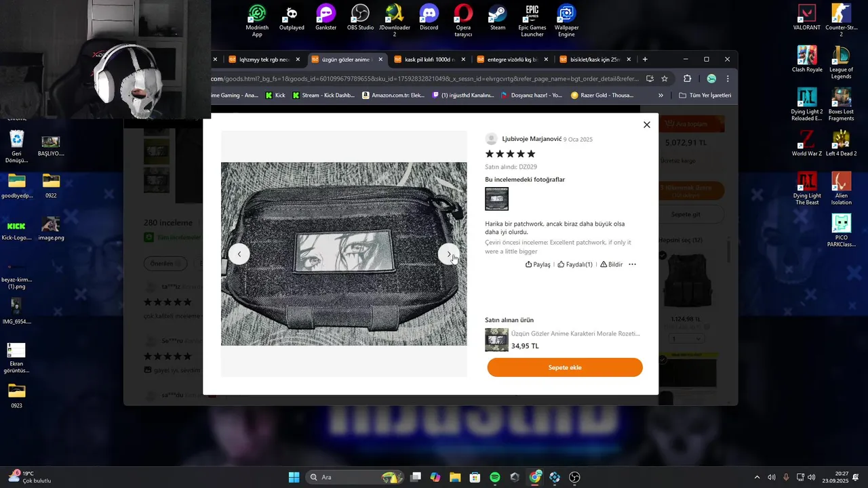Open Wallpaper Engine desktop icon

point(566,20)
